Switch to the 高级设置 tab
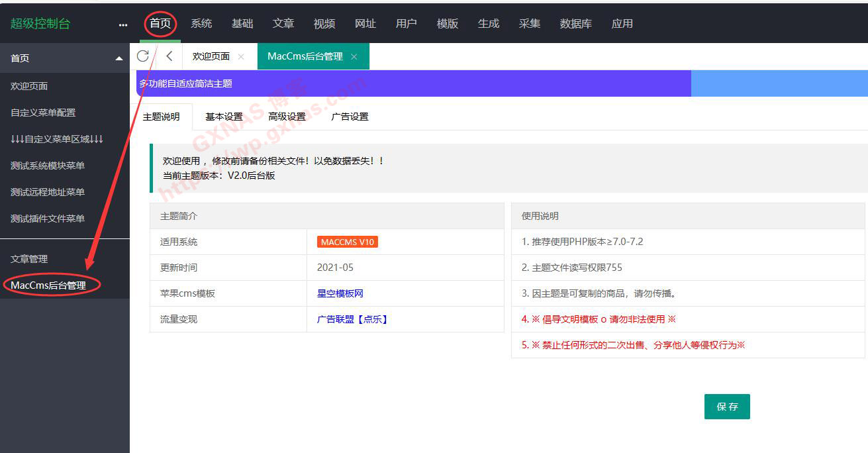 [x=287, y=117]
